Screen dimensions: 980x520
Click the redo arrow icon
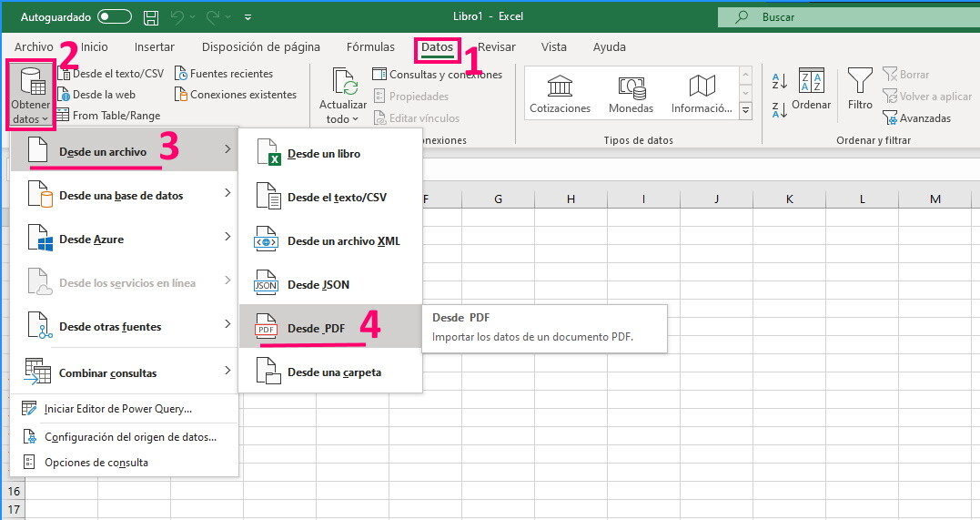(213, 17)
